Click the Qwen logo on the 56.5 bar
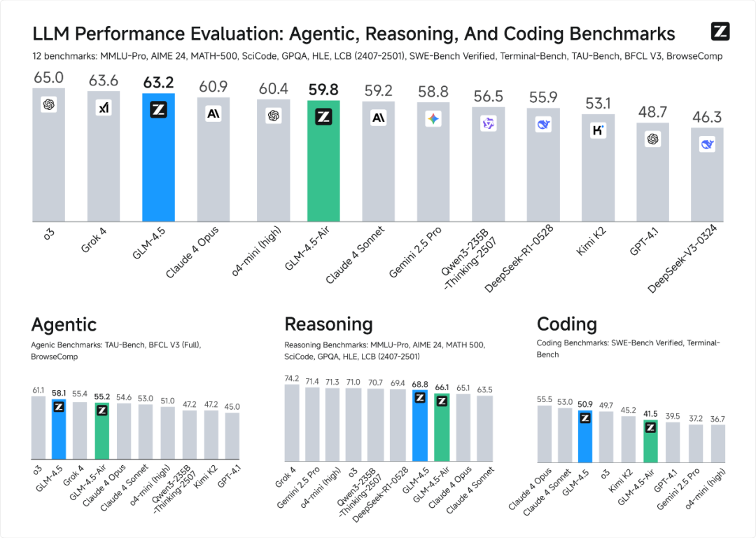Viewport: 756px width, 538px height. coord(488,123)
